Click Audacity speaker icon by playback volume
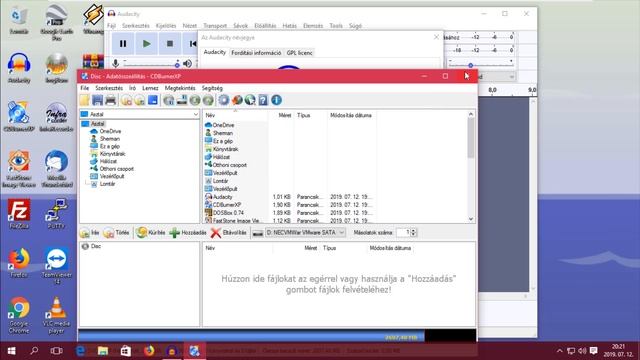640x360 pixels. point(187,63)
